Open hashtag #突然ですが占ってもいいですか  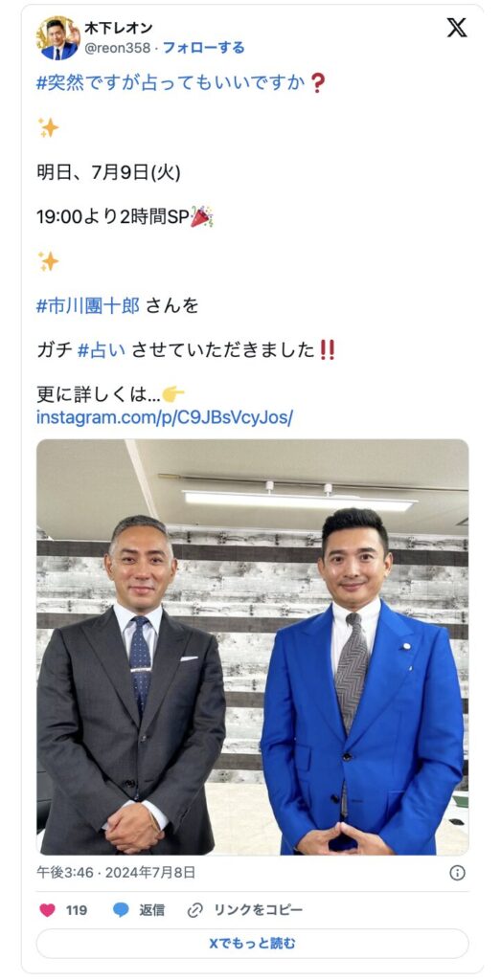click(171, 83)
